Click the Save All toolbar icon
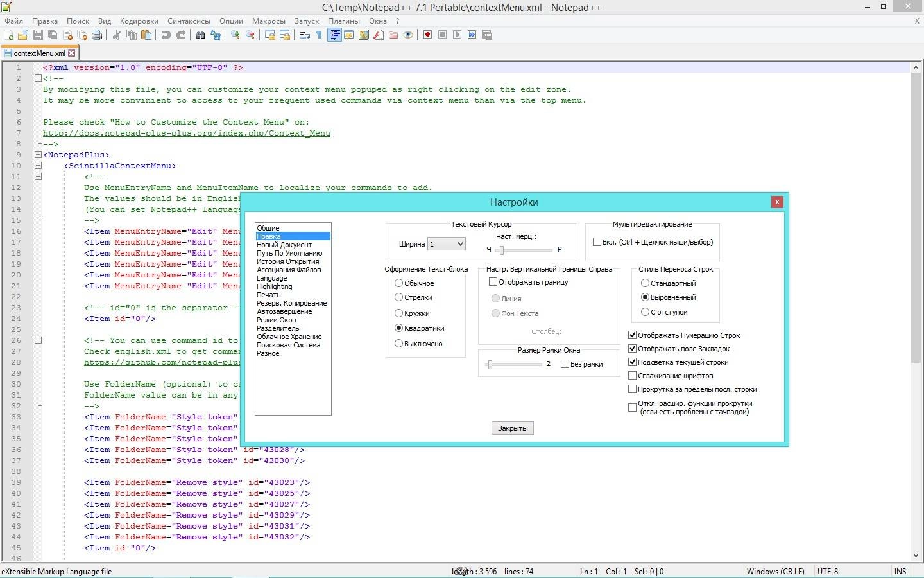 [x=53, y=35]
